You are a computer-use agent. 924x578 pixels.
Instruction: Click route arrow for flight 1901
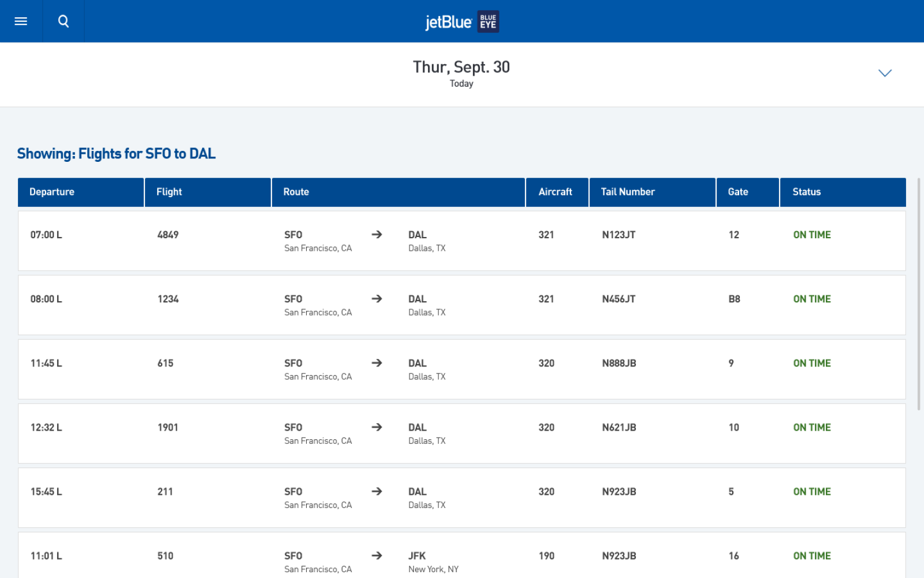pos(377,427)
